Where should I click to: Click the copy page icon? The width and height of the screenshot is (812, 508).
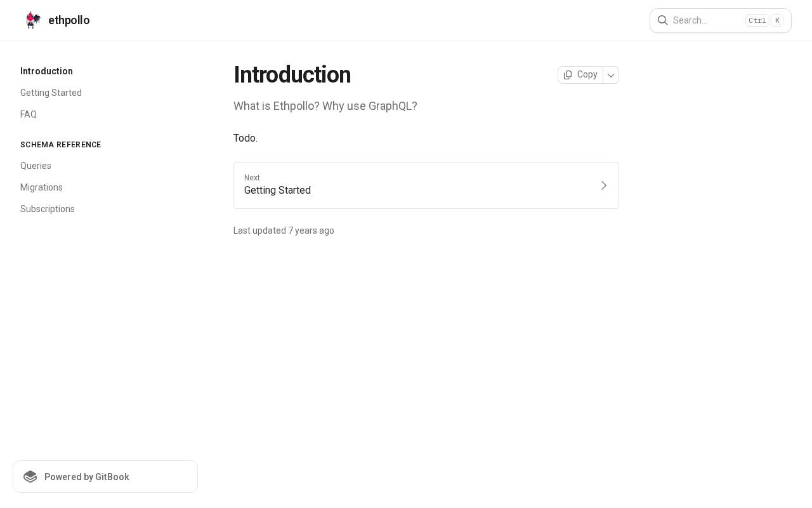568,75
